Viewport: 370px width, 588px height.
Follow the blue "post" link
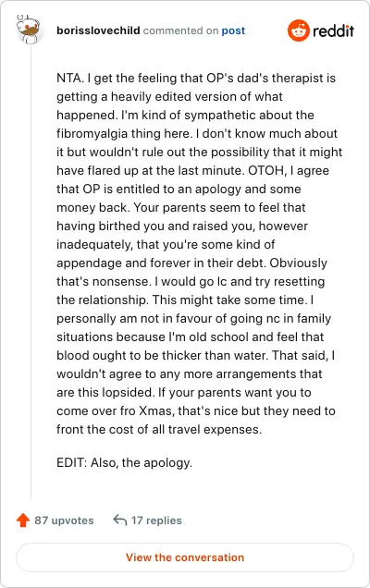pos(233,31)
